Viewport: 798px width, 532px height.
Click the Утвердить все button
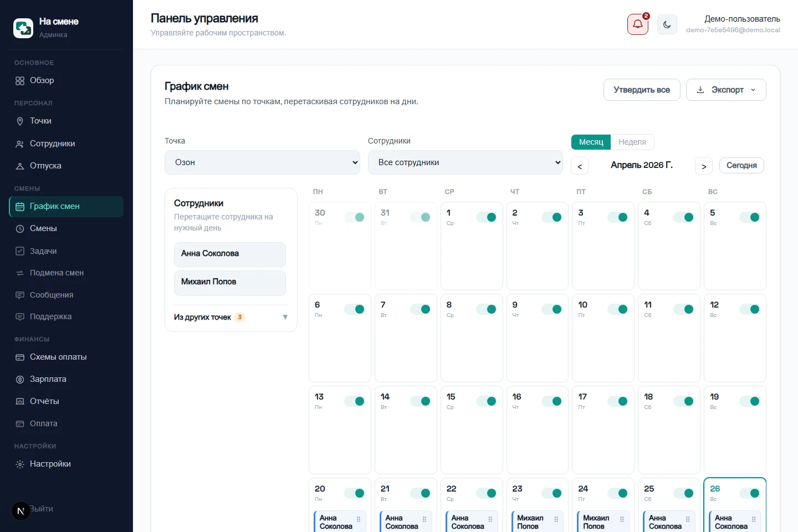pyautogui.click(x=642, y=90)
